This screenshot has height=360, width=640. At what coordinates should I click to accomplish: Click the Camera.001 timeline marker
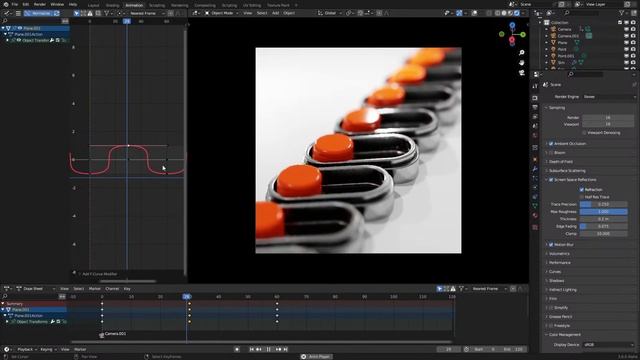click(113, 334)
